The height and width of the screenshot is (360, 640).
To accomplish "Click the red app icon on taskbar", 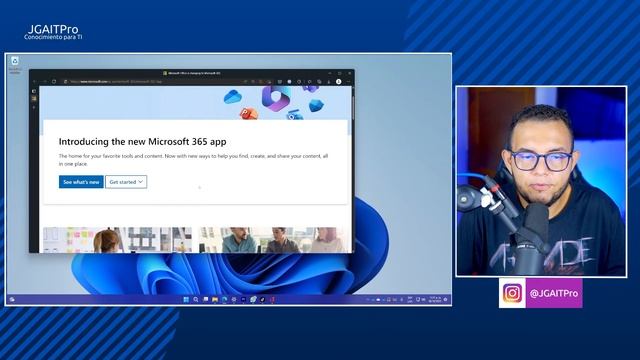I will pyautogui.click(x=272, y=300).
